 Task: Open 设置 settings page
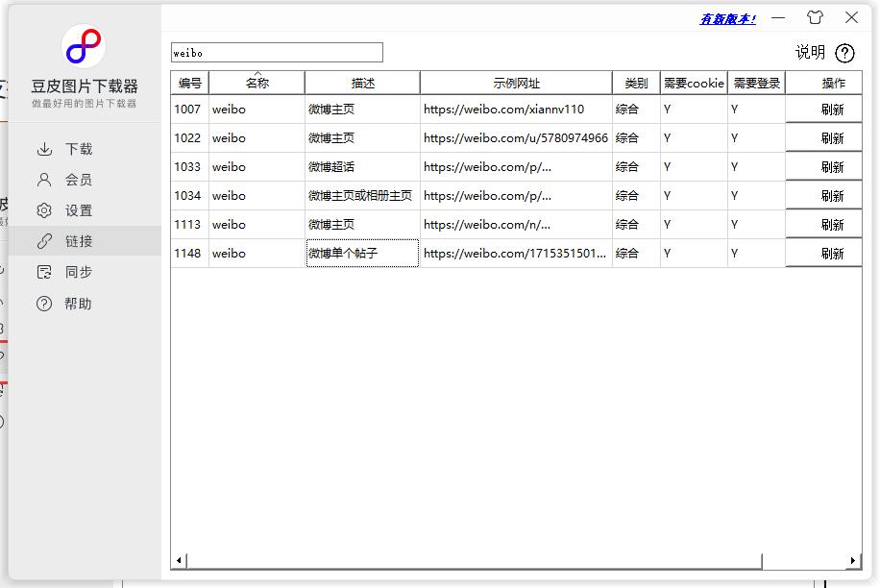coord(85,210)
